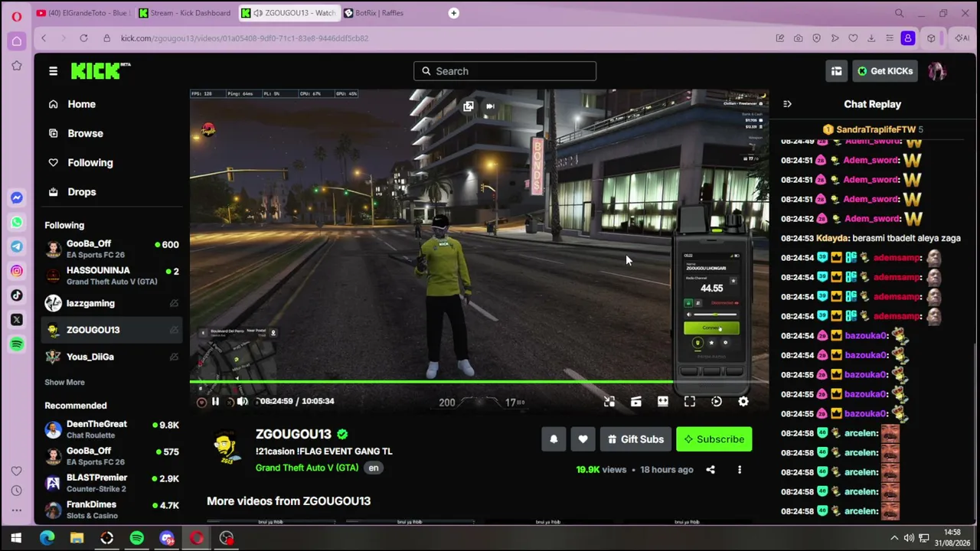Switch to the BotRix Raffles tab
This screenshot has width=980, height=551.
point(390,13)
